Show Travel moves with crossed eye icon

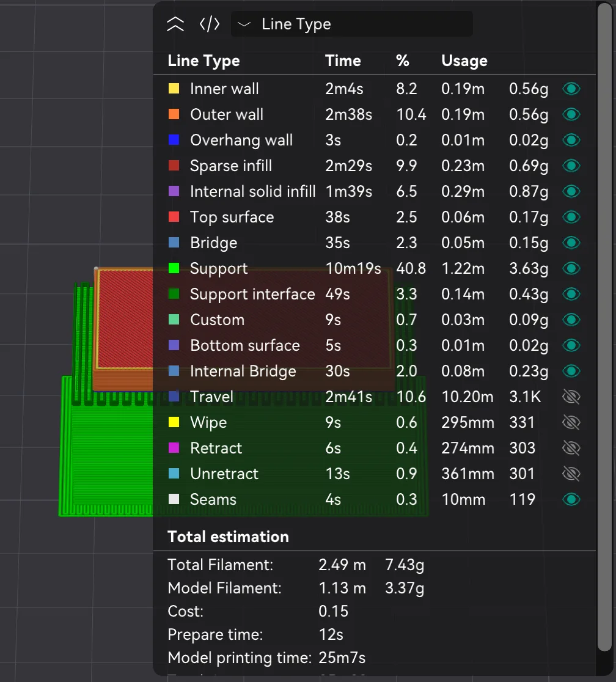(x=571, y=397)
